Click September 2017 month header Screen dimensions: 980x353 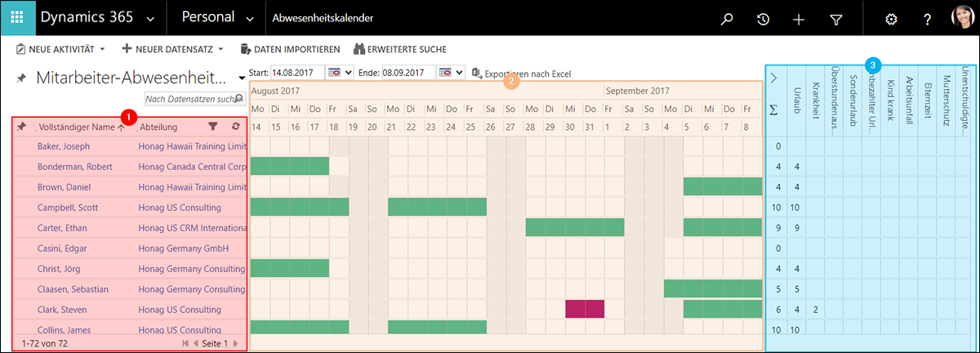coord(638,91)
